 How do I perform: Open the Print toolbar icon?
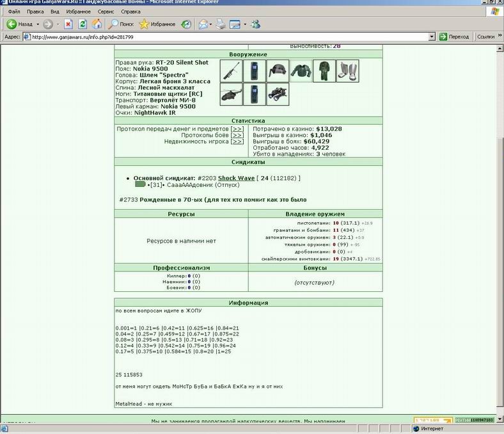[x=221, y=24]
